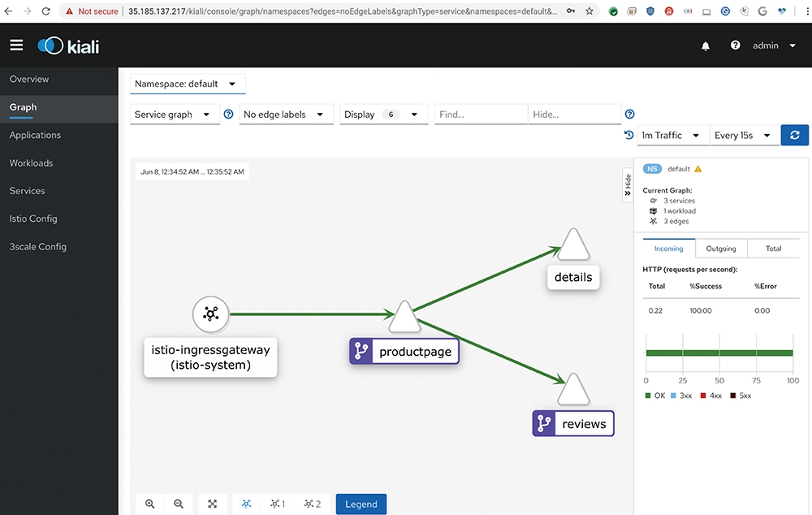Image resolution: width=812 pixels, height=515 pixels.
Task: Click the green OK traffic bar
Action: (x=719, y=353)
